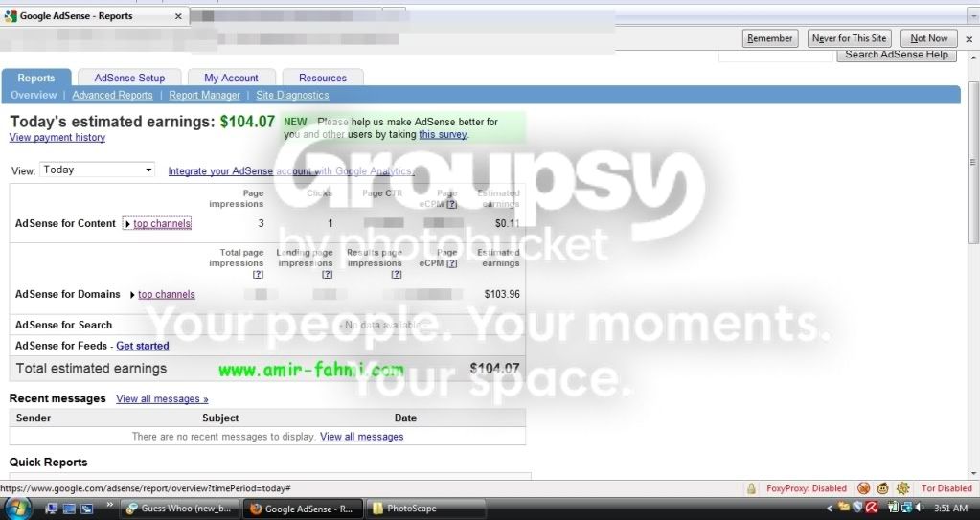This screenshot has height=520, width=980.
Task: Click the safely remove hardware tray icon
Action: [x=893, y=509]
